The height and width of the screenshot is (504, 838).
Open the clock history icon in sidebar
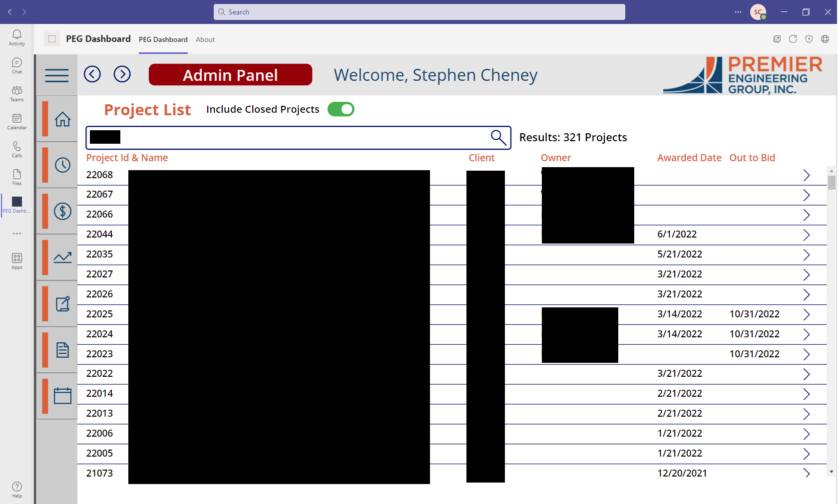click(63, 165)
